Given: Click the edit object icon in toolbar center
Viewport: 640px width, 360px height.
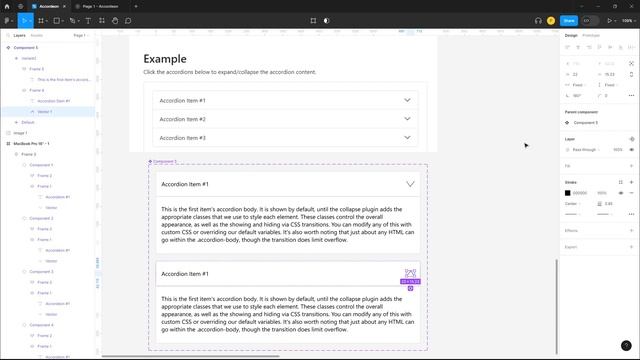Looking at the screenshot, I should (313, 20).
